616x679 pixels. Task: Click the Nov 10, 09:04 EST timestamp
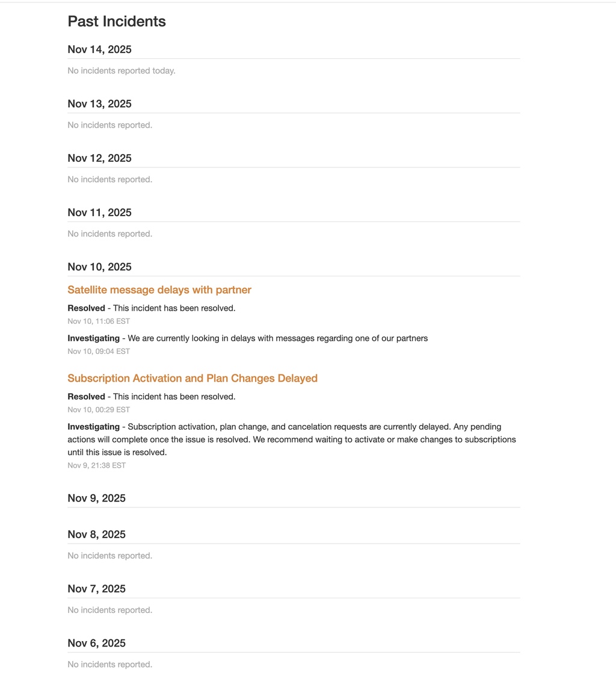point(99,352)
